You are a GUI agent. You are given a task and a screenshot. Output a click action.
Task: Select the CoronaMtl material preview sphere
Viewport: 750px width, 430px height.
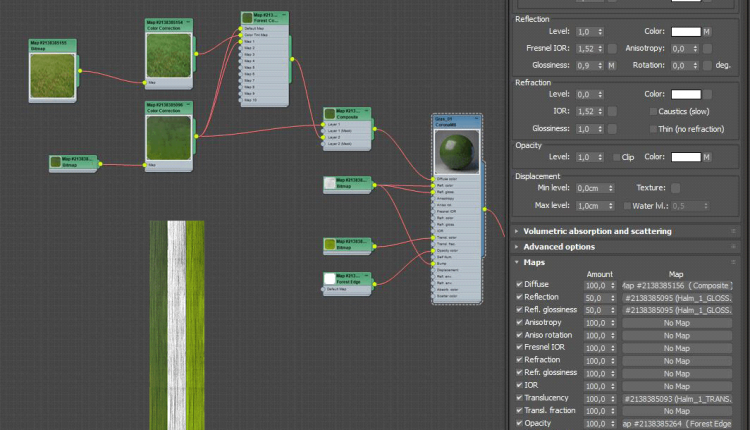tap(457, 153)
